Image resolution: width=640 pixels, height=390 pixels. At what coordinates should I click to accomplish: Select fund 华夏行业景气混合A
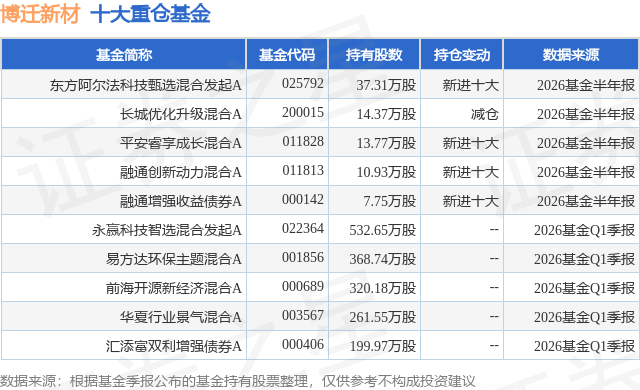[x=180, y=317]
